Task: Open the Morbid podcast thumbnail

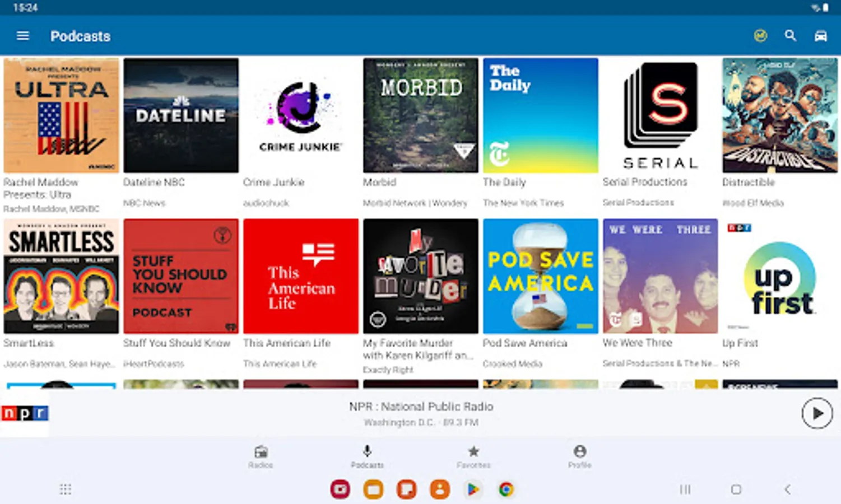Action: click(x=421, y=115)
